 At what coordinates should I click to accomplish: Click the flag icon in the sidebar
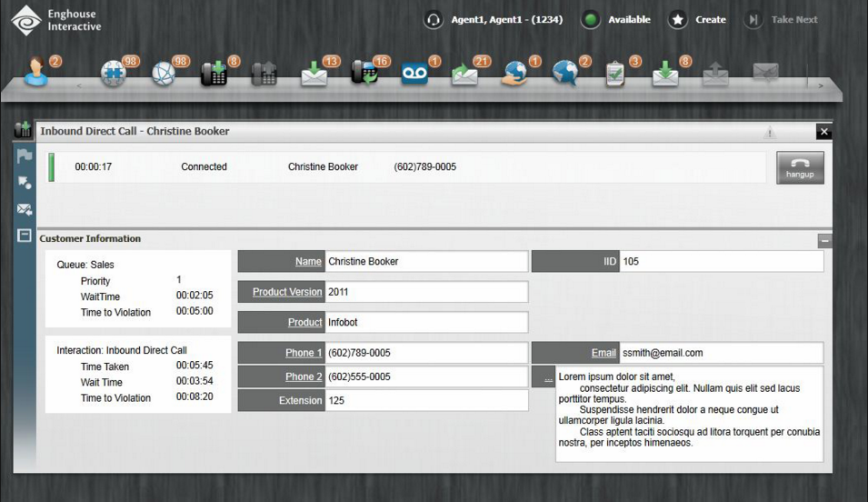pyautogui.click(x=25, y=156)
